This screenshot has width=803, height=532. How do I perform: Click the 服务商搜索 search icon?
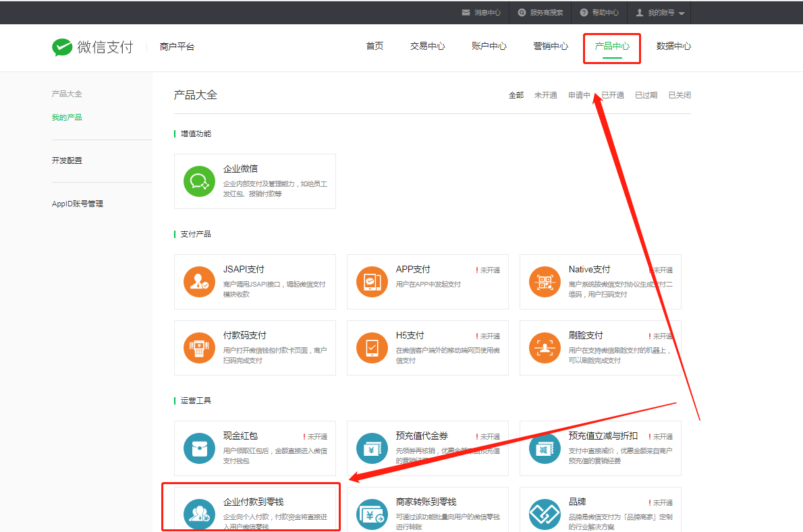point(522,12)
